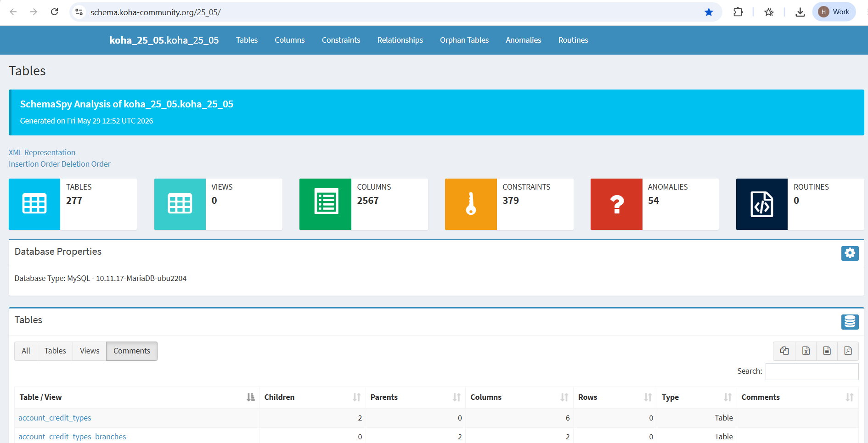Go back to the previous page
Image resolution: width=868 pixels, height=443 pixels.
tap(13, 12)
